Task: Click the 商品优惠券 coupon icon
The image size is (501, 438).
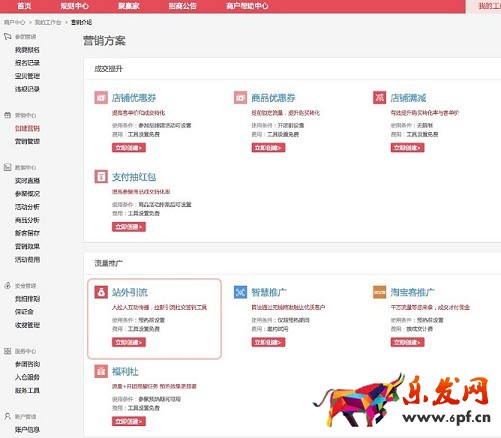Action: click(240, 98)
